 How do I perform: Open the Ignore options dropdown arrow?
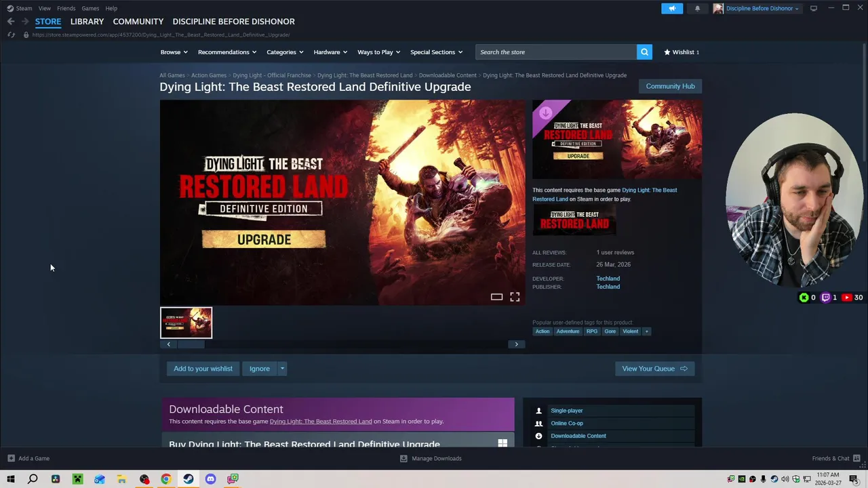coord(282,369)
